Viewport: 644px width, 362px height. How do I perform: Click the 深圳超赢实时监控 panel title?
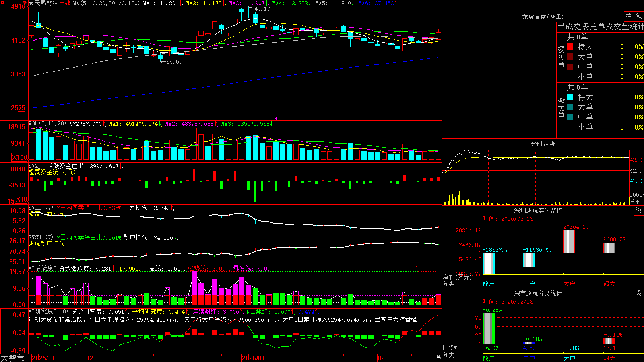click(538, 210)
